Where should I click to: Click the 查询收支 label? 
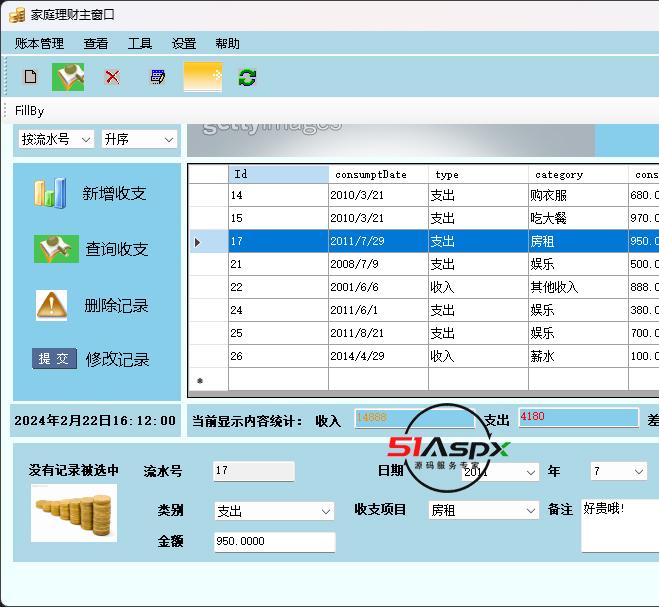click(117, 250)
